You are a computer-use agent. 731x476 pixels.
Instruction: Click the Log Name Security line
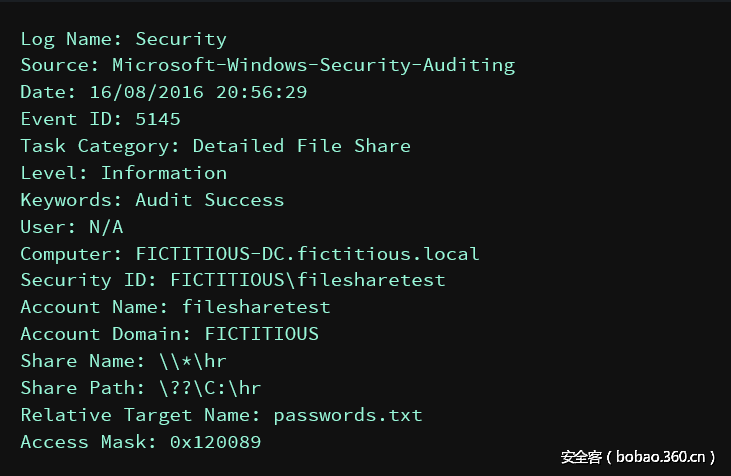(123, 40)
